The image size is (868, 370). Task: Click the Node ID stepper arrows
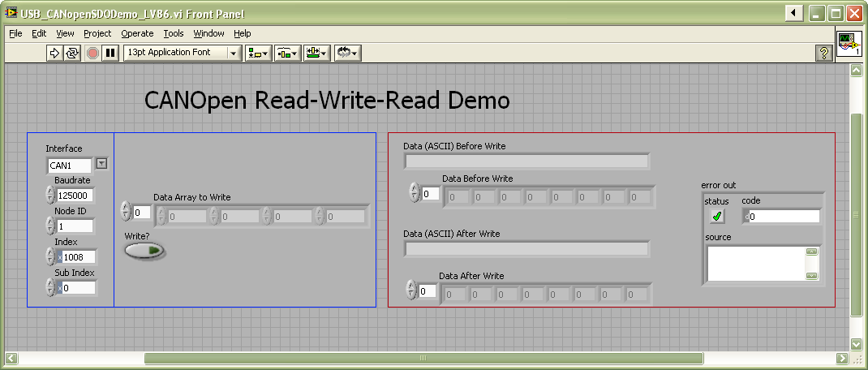click(50, 226)
